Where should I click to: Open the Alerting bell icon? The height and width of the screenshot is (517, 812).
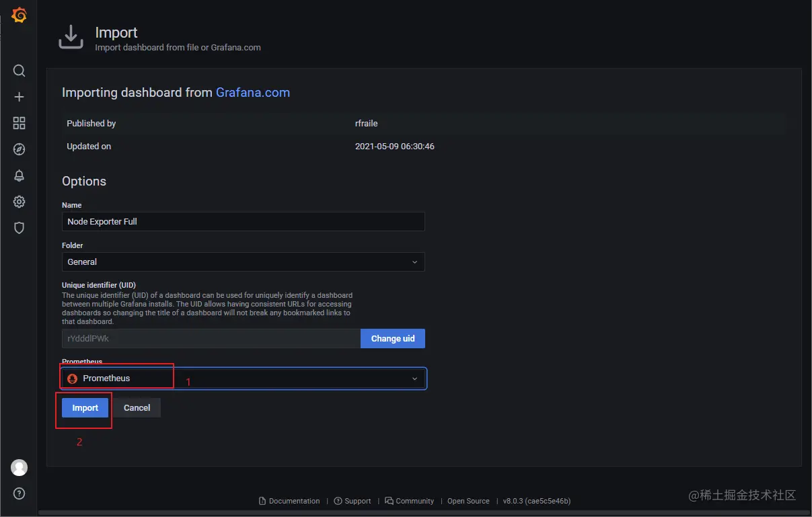click(20, 175)
